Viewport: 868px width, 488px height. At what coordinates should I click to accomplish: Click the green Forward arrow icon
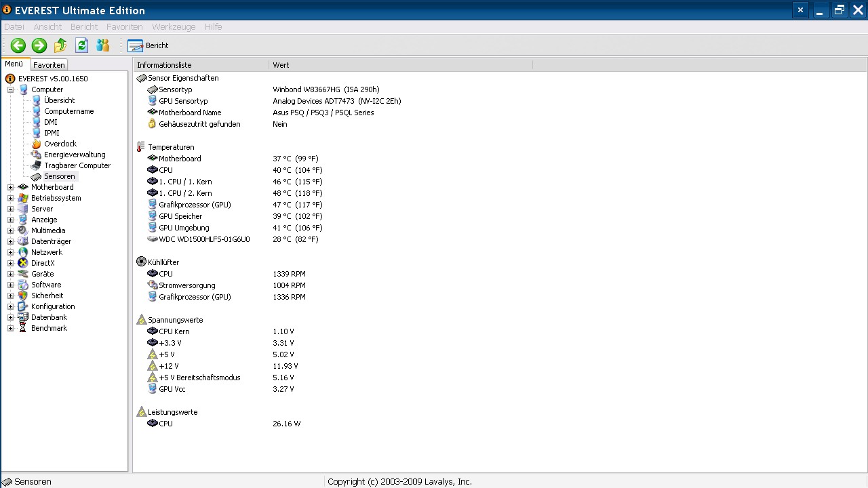coord(39,45)
